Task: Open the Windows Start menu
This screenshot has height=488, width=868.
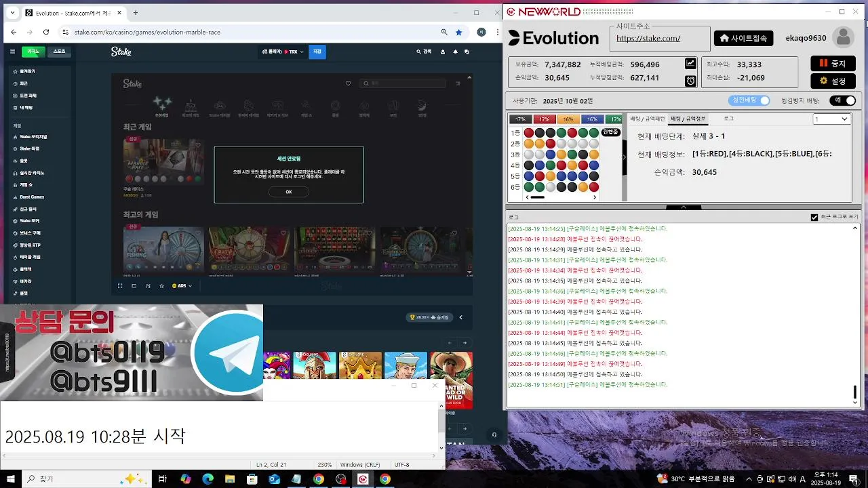Action: (12, 479)
